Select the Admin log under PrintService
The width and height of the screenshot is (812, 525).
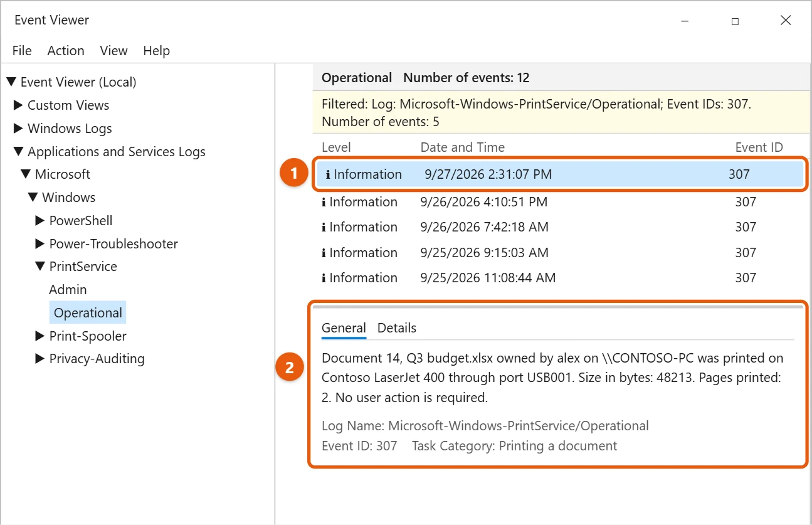(68, 290)
